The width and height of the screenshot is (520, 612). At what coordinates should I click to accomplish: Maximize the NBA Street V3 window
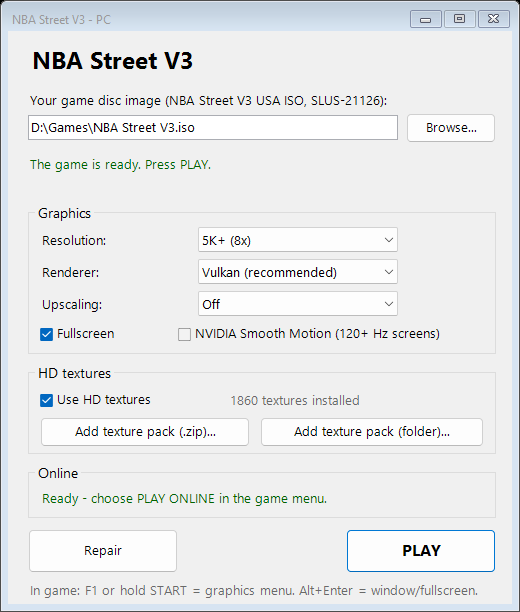pyautogui.click(x=459, y=19)
